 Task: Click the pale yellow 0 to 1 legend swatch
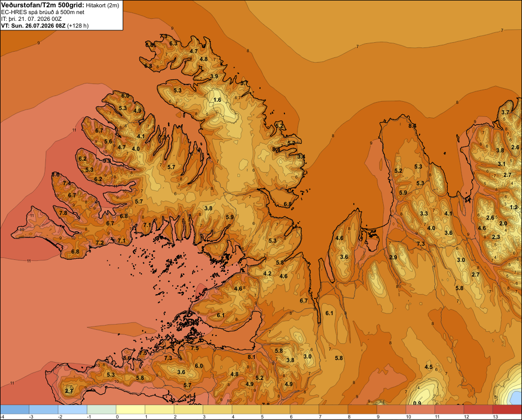[x=130, y=410]
